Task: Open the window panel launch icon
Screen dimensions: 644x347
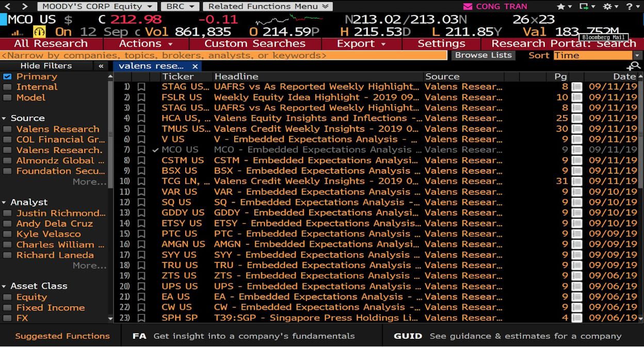Action: coord(584,7)
